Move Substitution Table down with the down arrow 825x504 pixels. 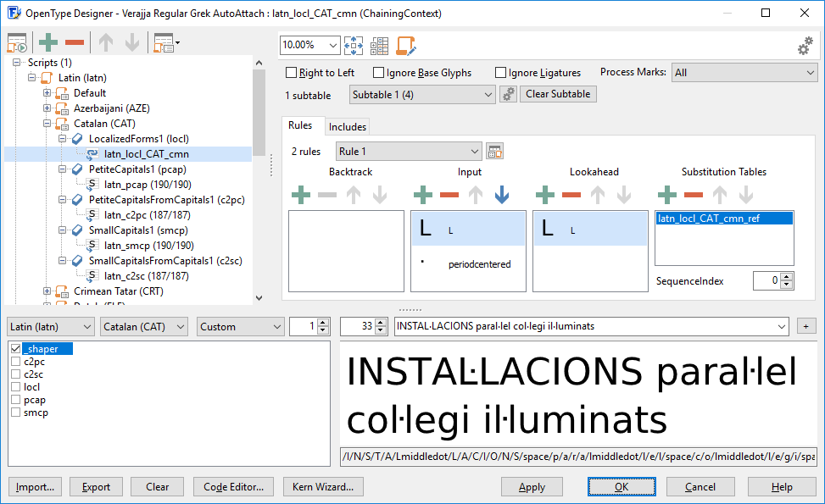point(746,195)
